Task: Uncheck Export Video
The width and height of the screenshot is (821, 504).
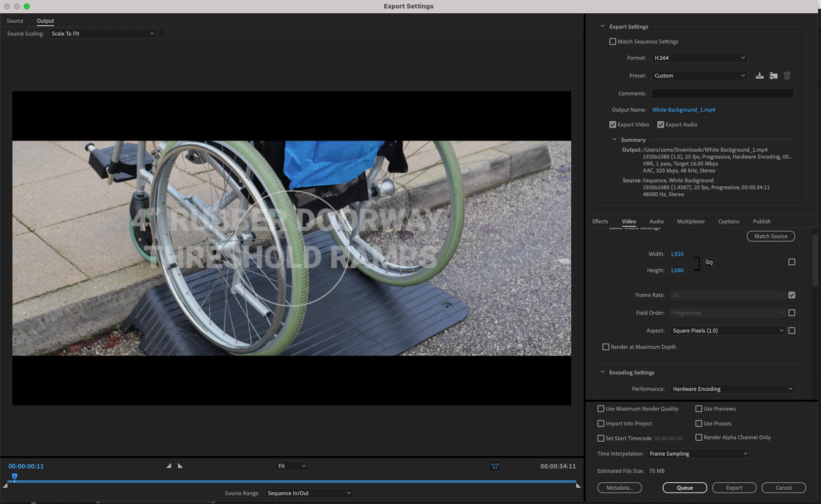Action: 613,125
